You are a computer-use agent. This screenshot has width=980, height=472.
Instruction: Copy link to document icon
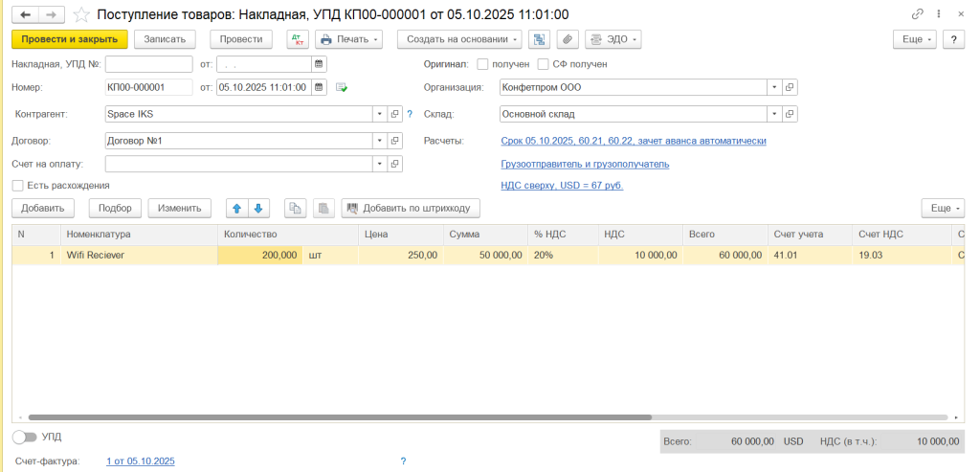pos(918,13)
